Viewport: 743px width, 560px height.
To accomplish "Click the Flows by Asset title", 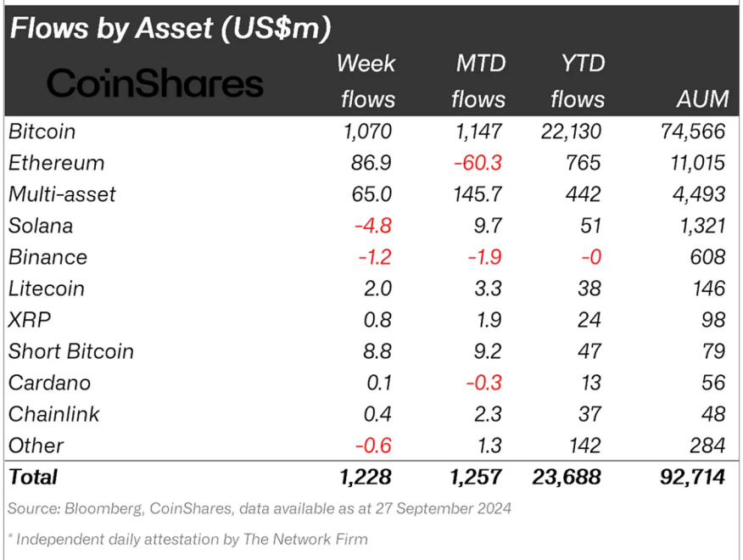I will point(170,28).
